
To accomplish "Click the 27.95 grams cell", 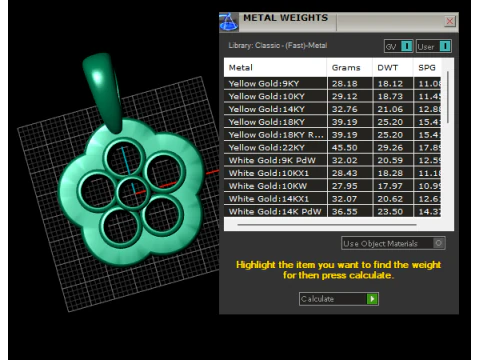I will 350,186.
